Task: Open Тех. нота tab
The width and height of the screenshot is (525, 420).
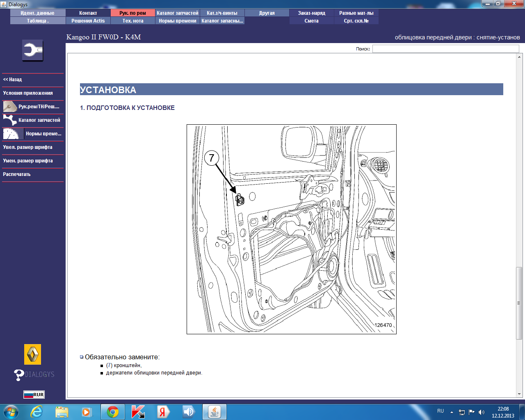Action: tap(133, 21)
